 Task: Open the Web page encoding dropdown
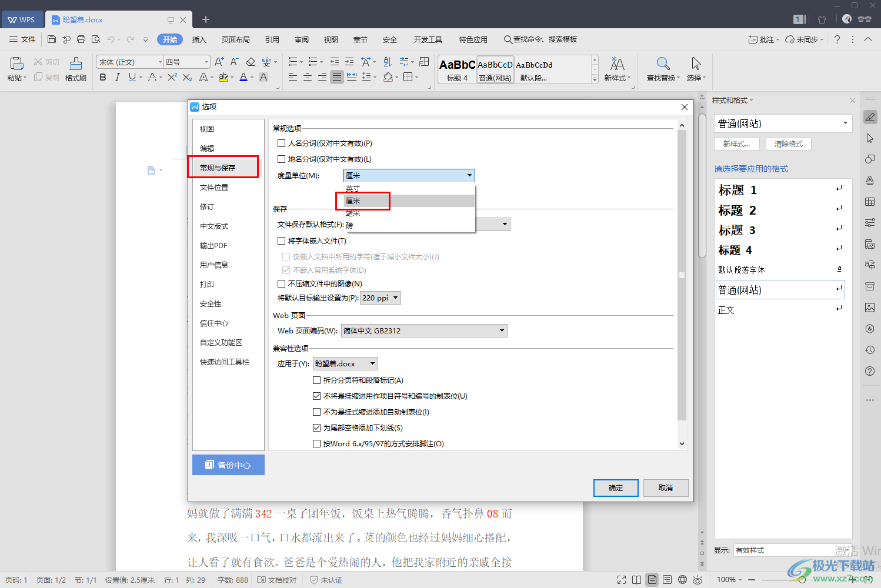[424, 331]
